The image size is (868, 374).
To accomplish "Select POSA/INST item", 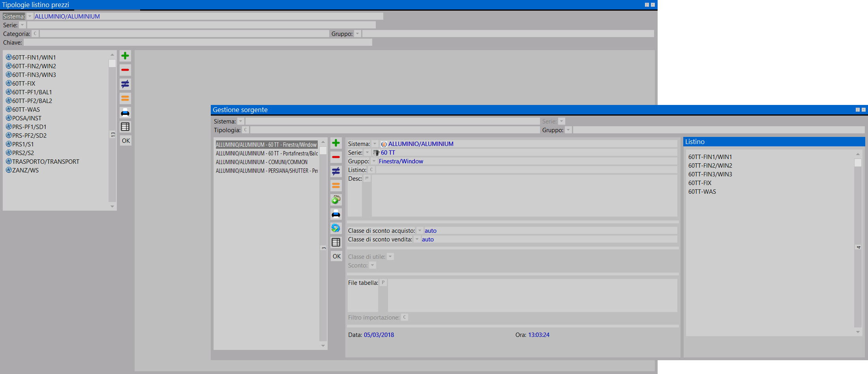I will click(24, 118).
